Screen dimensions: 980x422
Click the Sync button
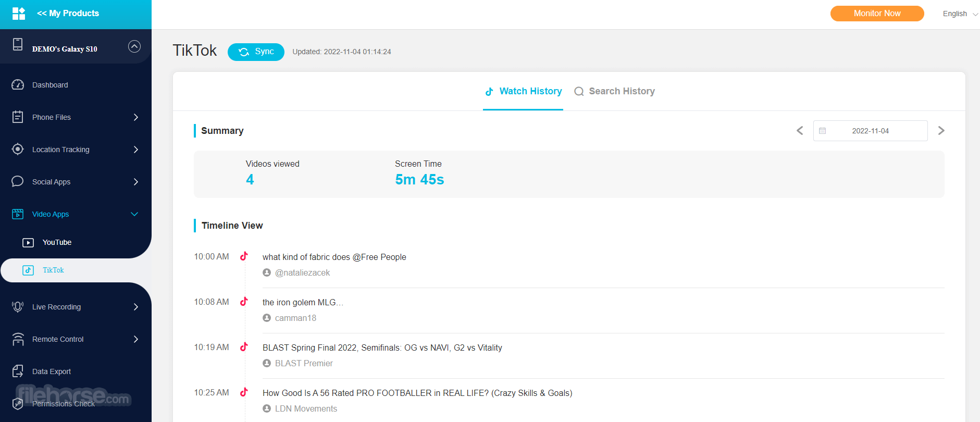tap(256, 52)
